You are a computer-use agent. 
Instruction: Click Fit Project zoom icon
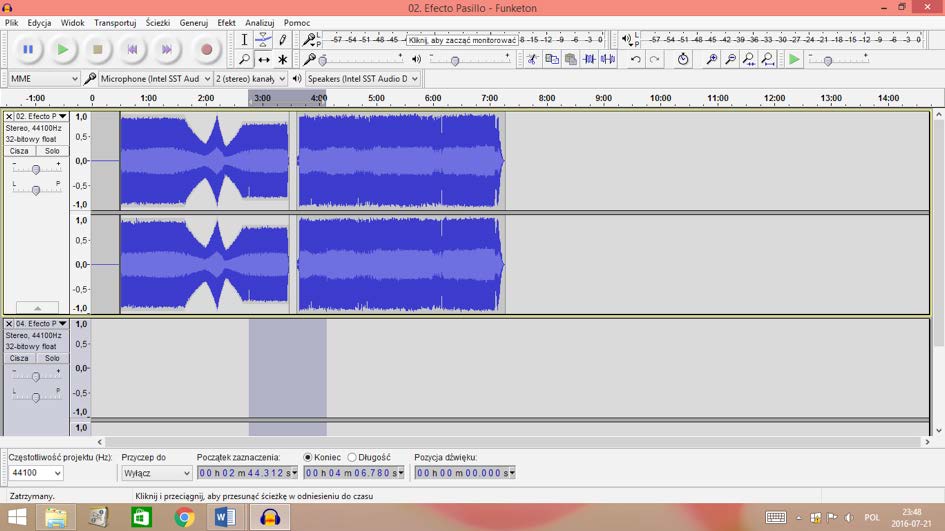click(767, 59)
